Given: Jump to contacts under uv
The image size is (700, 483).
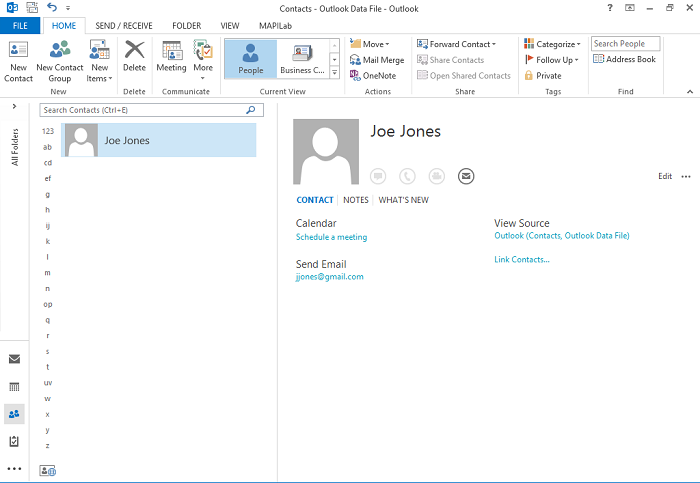Looking at the screenshot, I should [48, 383].
